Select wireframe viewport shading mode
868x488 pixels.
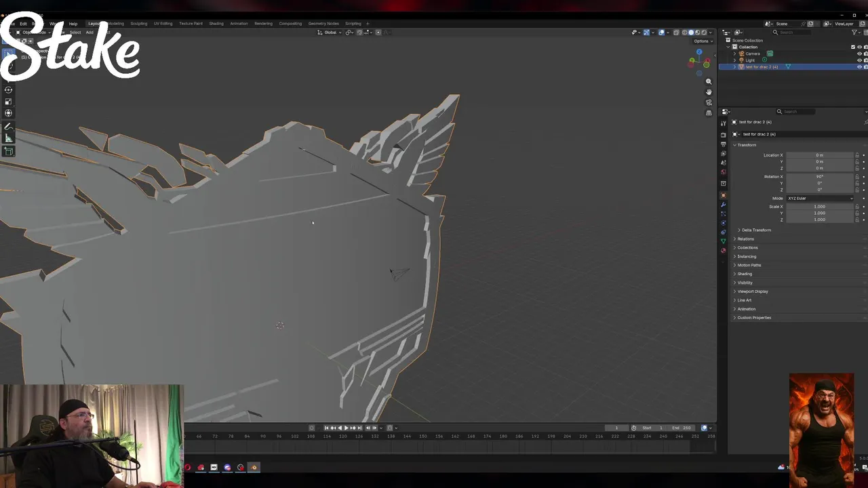click(x=684, y=33)
